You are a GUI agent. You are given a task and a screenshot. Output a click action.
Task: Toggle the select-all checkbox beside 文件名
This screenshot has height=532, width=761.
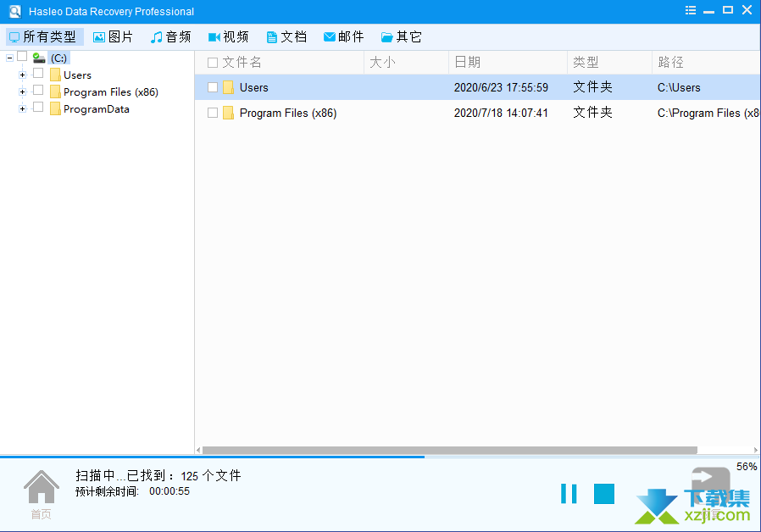(213, 63)
